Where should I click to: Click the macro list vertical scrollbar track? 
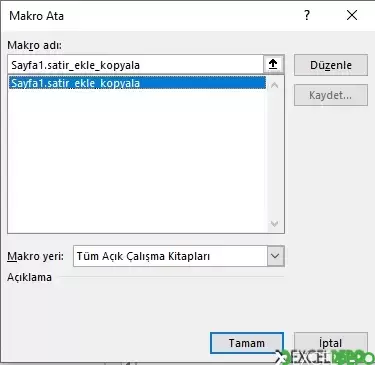(274, 155)
